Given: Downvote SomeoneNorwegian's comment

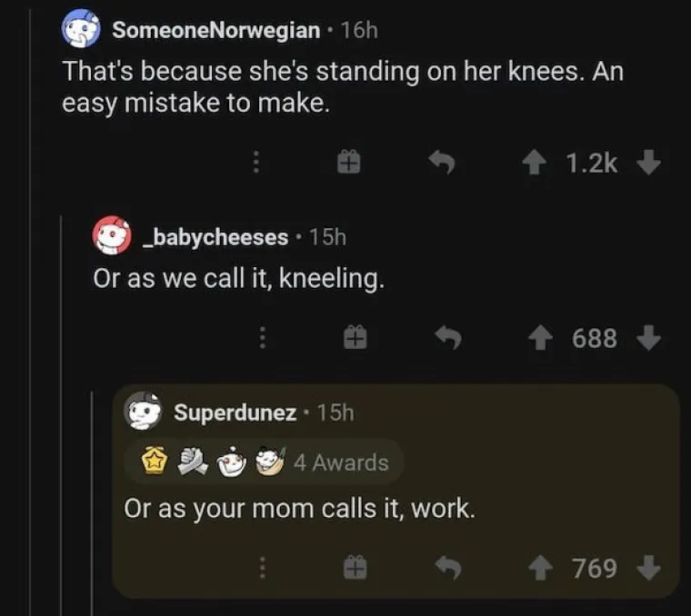Looking at the screenshot, I should 646,163.
